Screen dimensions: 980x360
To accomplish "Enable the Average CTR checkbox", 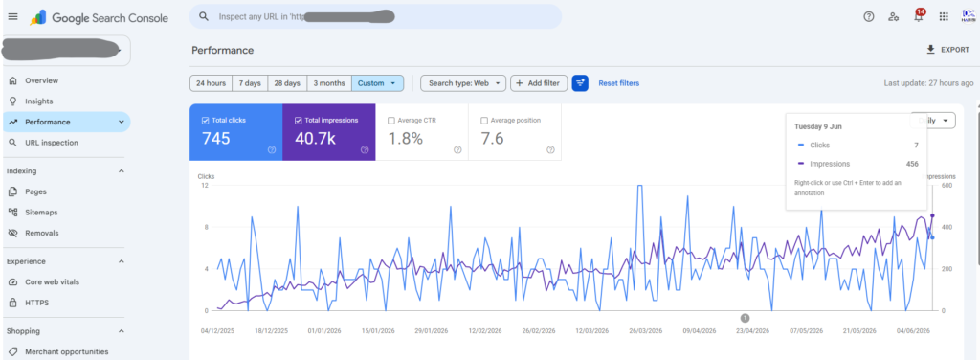I will point(391,120).
